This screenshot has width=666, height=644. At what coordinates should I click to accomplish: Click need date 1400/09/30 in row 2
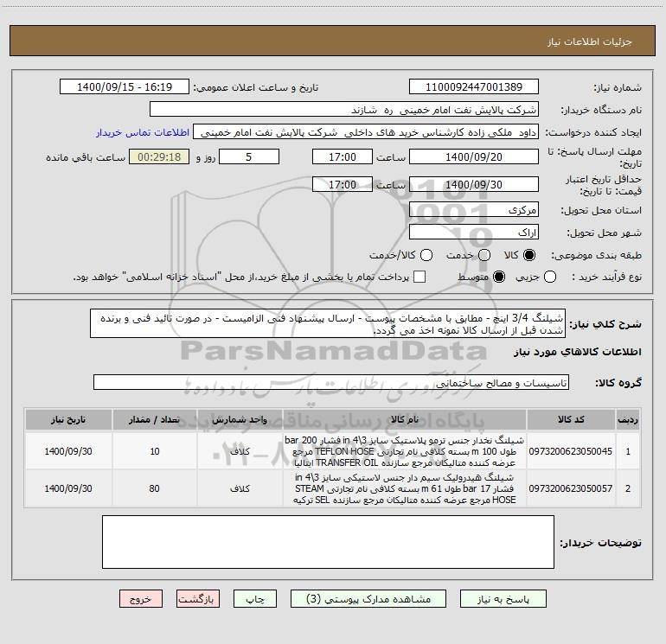coord(68,488)
